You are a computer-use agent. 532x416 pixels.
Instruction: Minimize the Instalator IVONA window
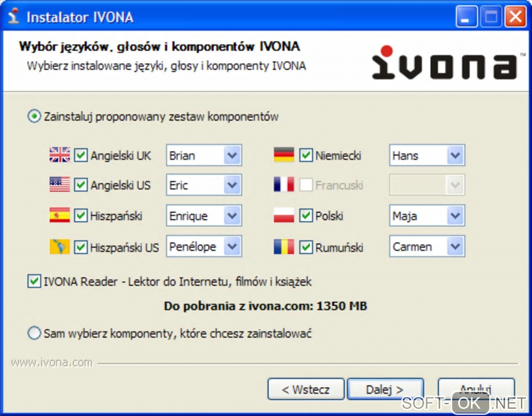(x=466, y=16)
